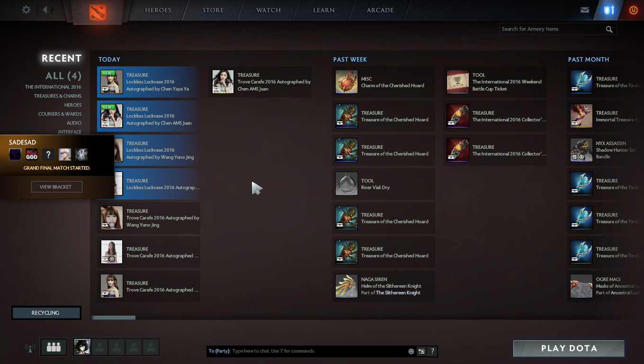644x364 pixels.
Task: Open the blue shield Battle Pass icon
Action: click(608, 10)
